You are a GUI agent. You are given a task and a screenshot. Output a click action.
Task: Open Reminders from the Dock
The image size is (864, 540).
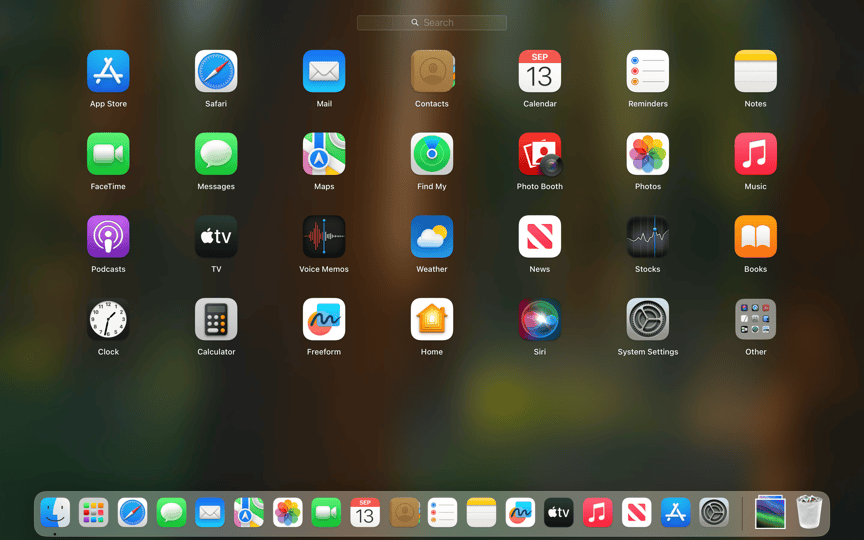pos(442,512)
